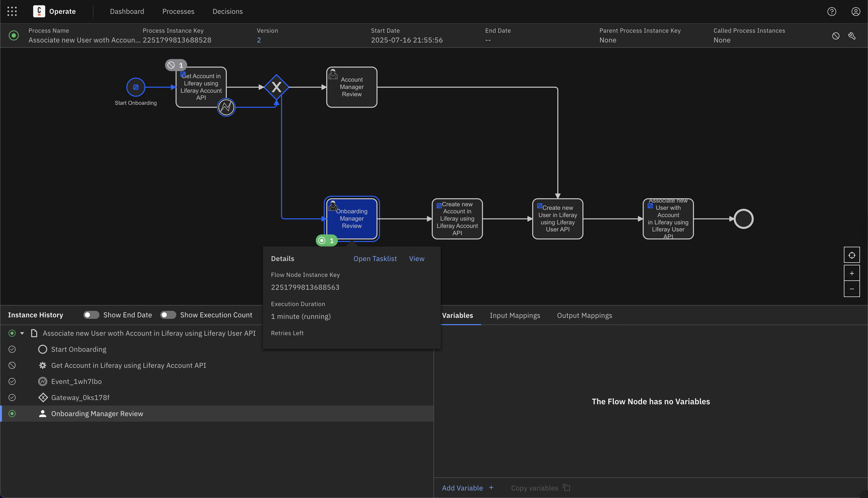The width and height of the screenshot is (868, 498).
Task: Open the Processes menu
Action: point(178,11)
